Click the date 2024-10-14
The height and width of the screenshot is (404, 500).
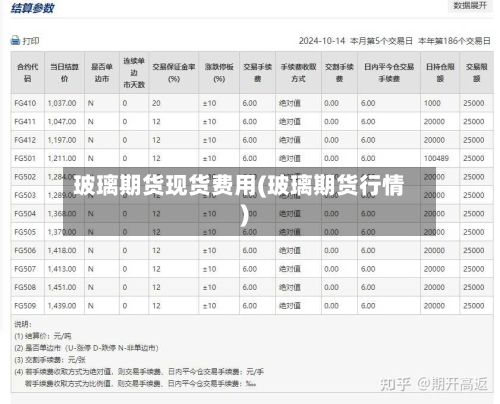tap(322, 41)
